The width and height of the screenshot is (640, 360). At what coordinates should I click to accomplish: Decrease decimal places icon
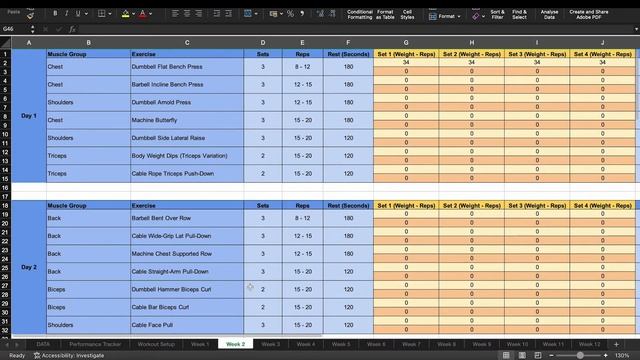click(332, 13)
